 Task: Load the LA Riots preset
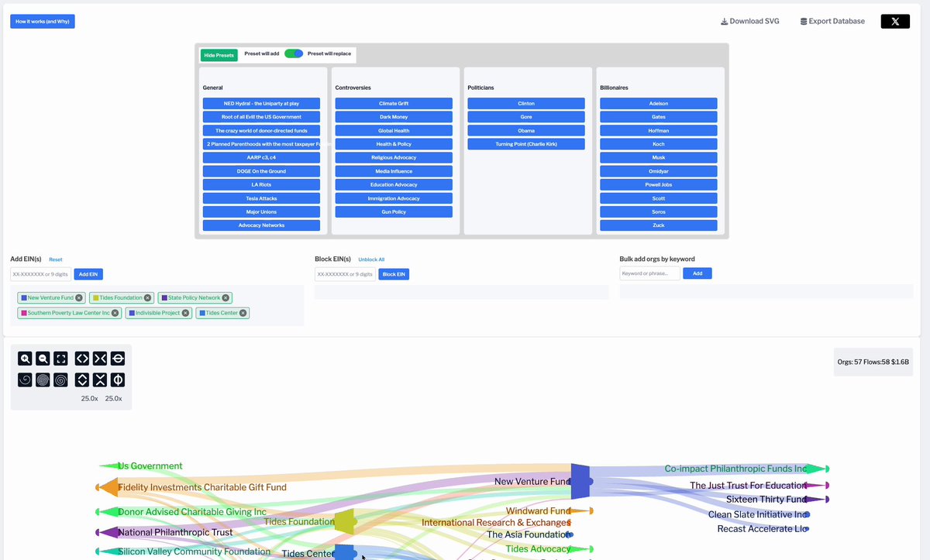(261, 184)
